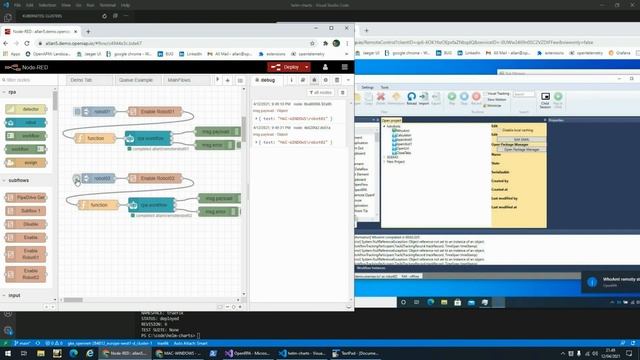Click the Open Package Manager button
640x360 pixels.
pos(521,150)
